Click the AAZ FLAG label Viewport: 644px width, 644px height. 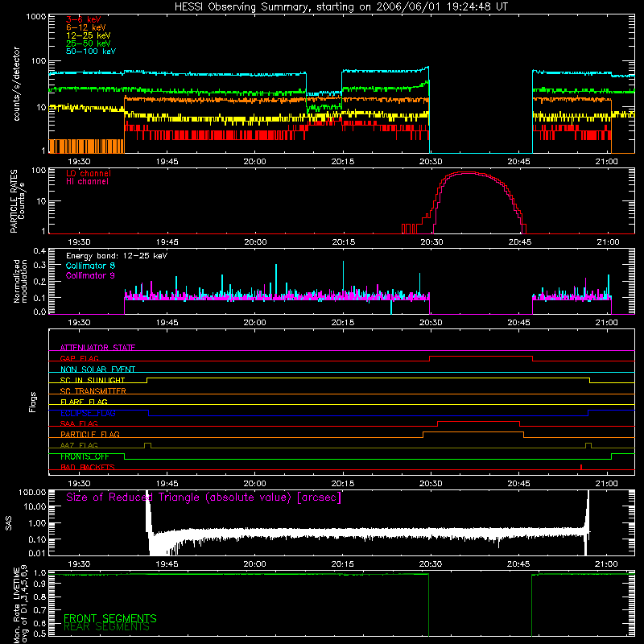click(x=79, y=445)
